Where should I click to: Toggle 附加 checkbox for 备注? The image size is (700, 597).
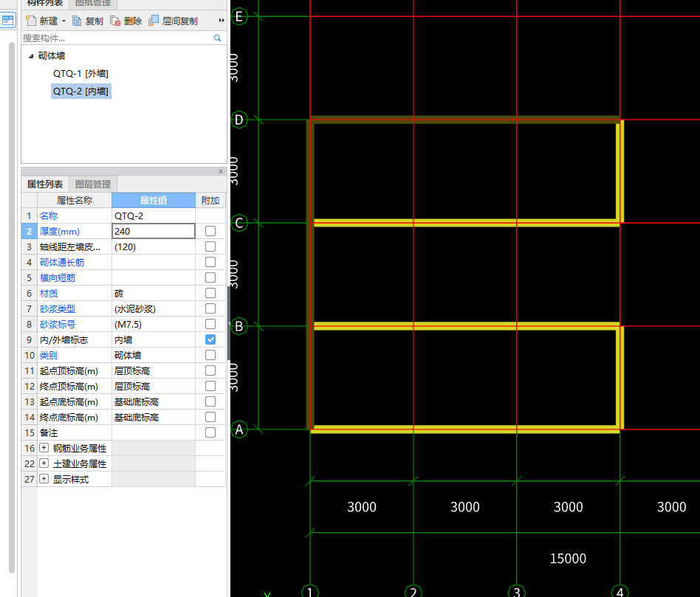point(210,432)
